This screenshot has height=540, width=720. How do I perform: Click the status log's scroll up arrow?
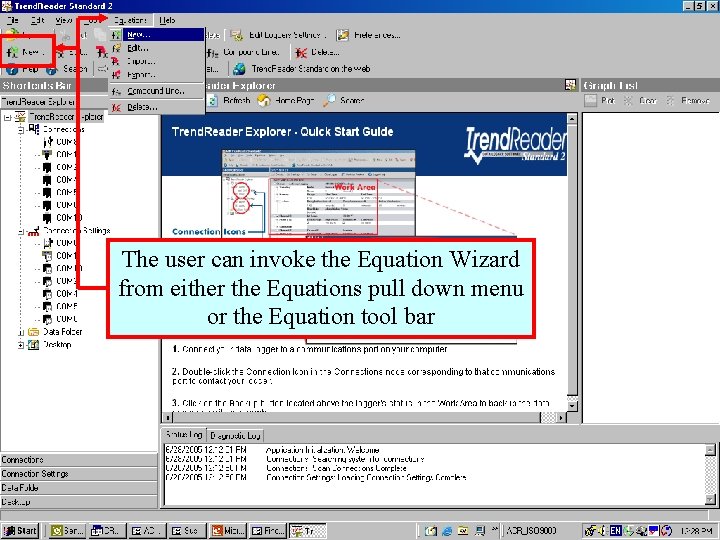(710, 450)
